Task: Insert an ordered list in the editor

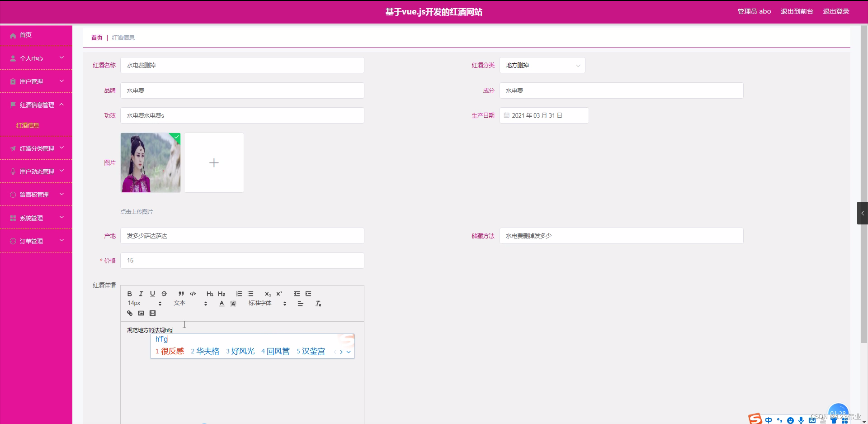Action: pos(239,294)
